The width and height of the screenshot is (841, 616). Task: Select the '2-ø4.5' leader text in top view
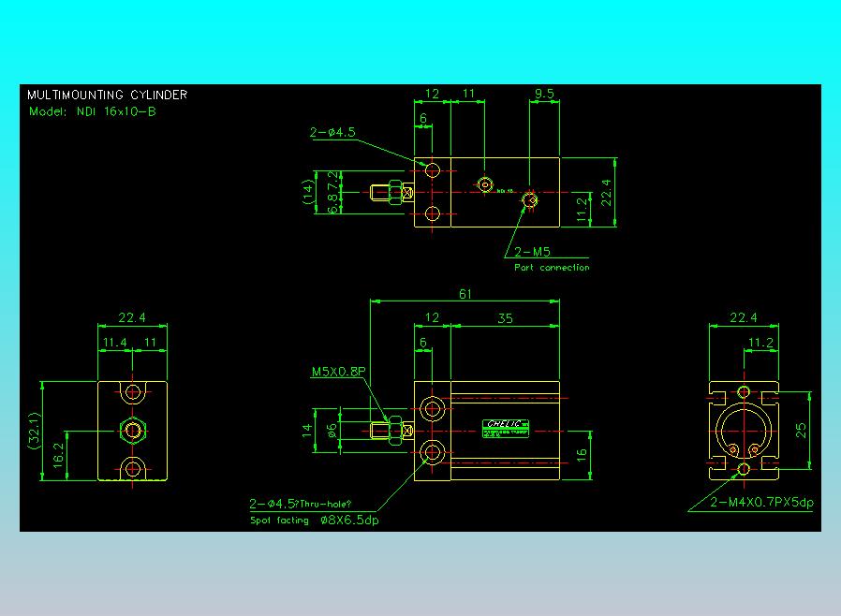(x=332, y=132)
